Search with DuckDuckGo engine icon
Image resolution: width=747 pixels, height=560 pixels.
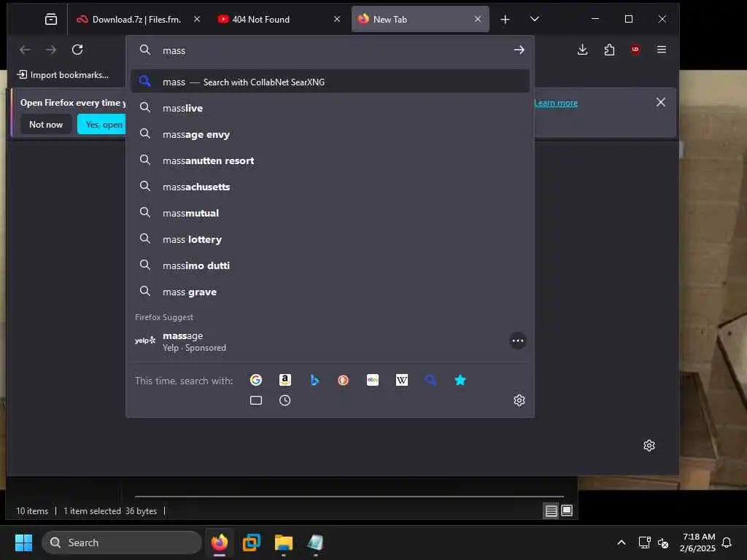click(343, 380)
